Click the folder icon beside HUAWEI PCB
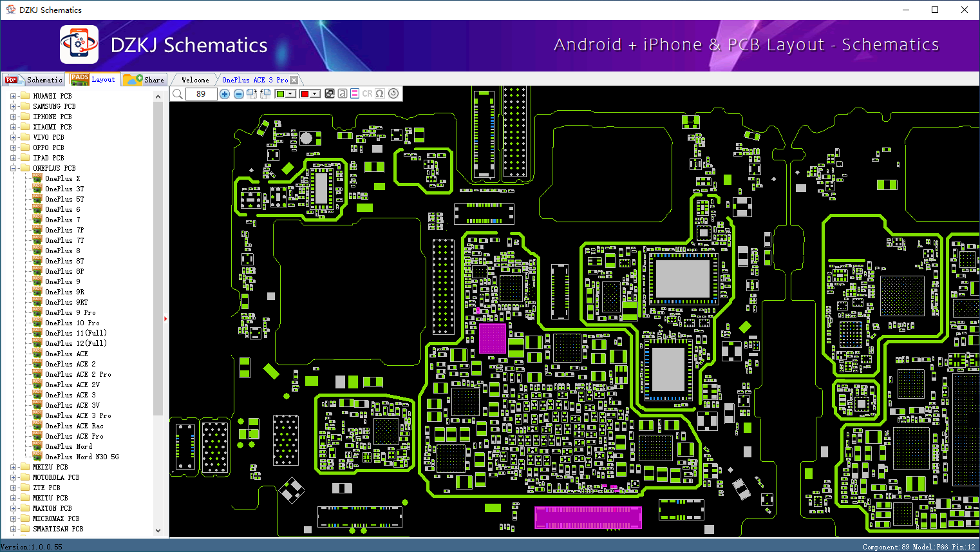The width and height of the screenshot is (980, 552). 25,96
